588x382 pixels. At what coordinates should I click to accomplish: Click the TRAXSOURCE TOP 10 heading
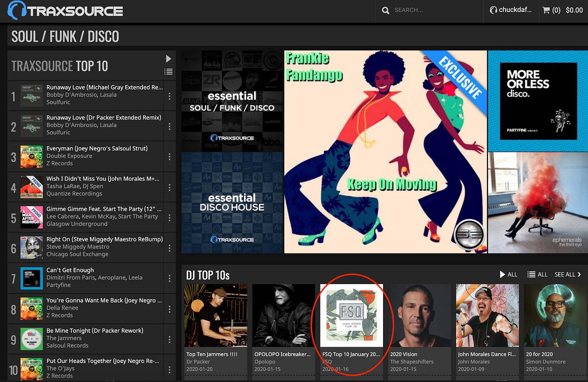point(60,66)
